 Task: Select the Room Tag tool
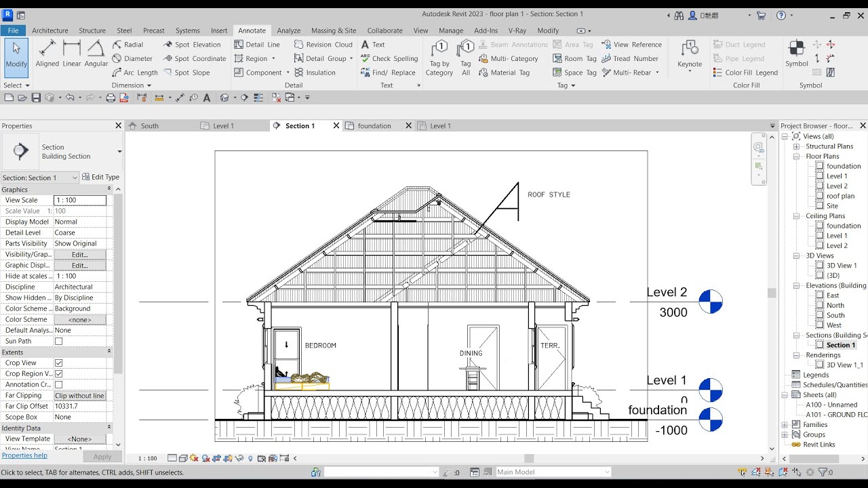point(574,59)
